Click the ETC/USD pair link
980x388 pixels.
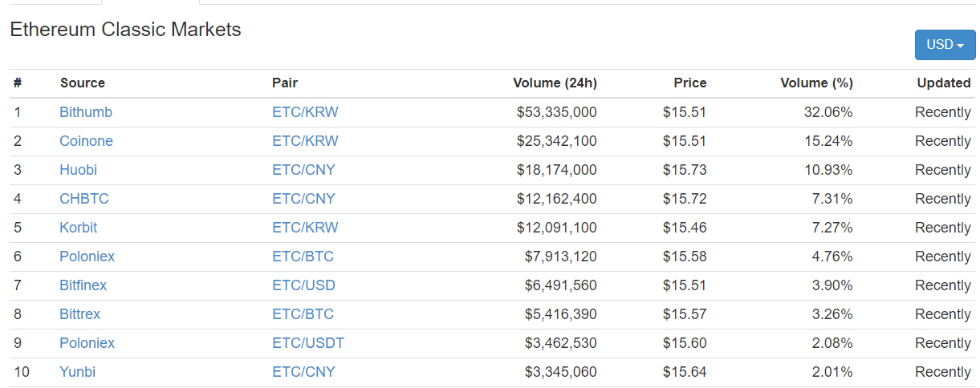[x=303, y=285]
